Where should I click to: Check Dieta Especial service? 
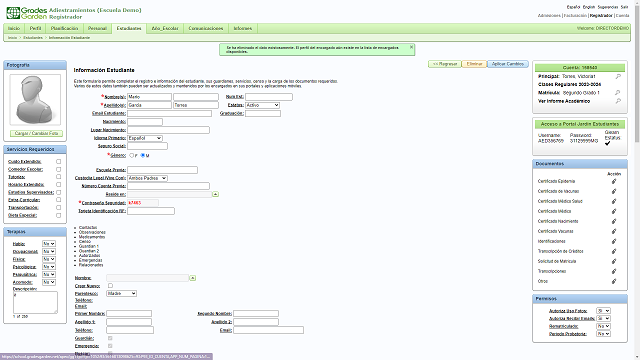pyautogui.click(x=58, y=215)
